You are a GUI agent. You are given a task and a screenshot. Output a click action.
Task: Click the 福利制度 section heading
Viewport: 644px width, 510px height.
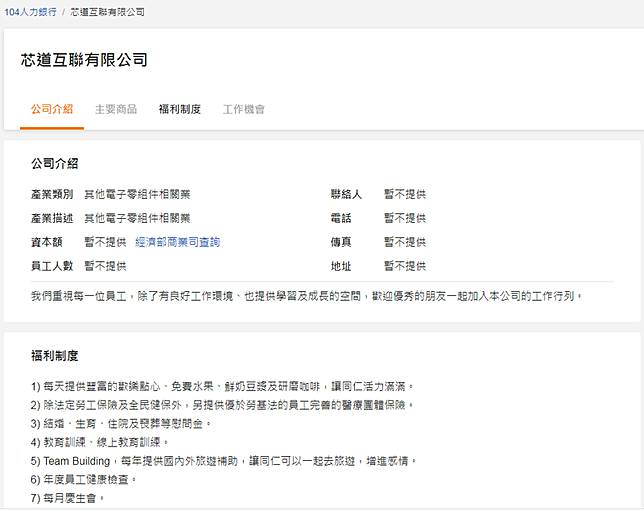55,355
